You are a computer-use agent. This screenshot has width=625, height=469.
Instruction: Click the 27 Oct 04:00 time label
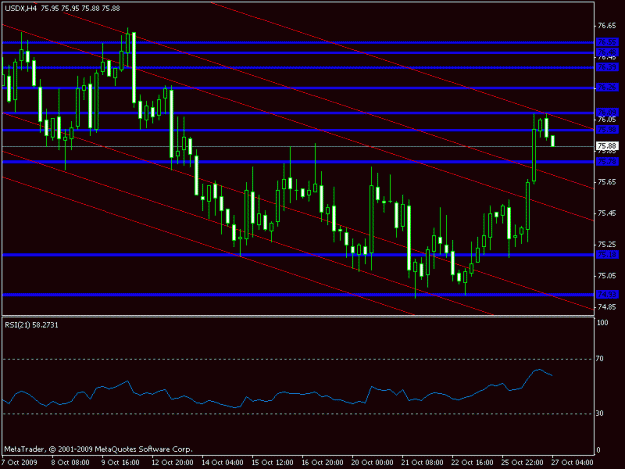click(572, 462)
